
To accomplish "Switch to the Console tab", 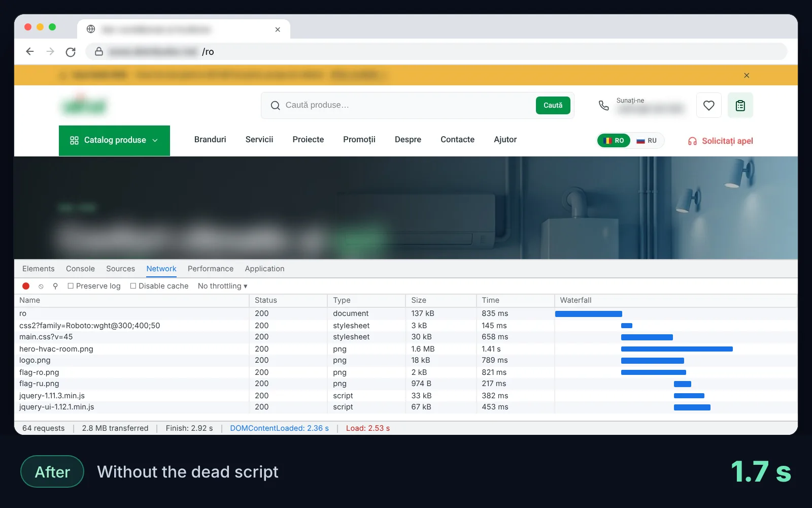I will [80, 269].
